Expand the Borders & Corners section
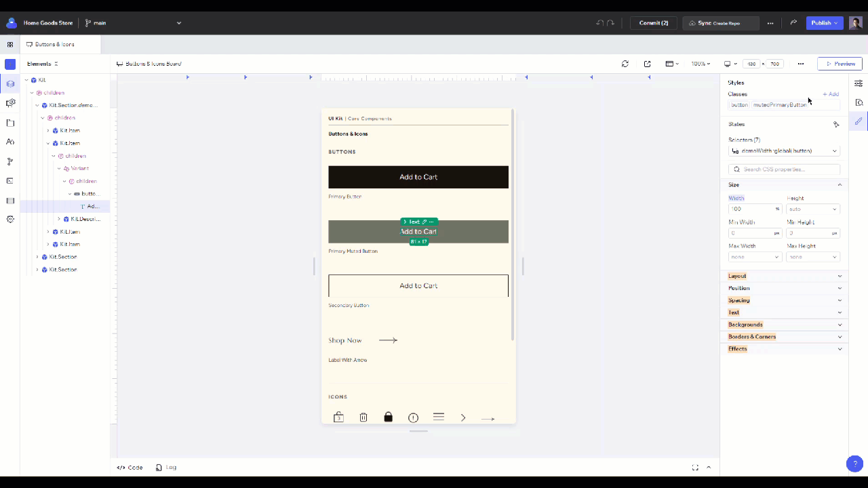The width and height of the screenshot is (868, 488). (840, 337)
